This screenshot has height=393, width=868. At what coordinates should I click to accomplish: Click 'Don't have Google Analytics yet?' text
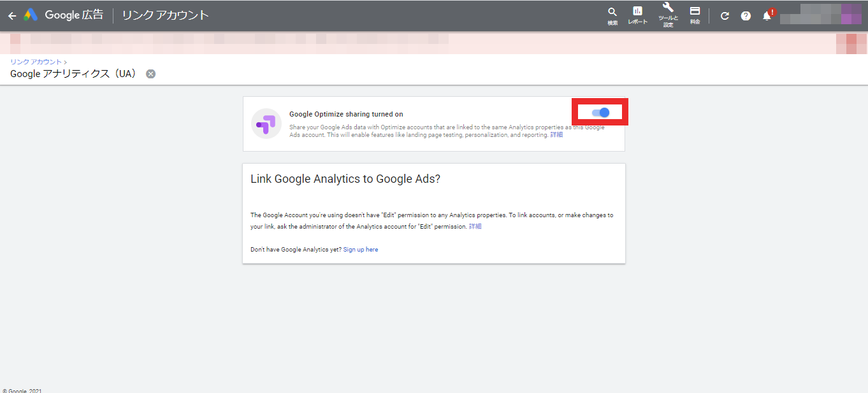296,250
